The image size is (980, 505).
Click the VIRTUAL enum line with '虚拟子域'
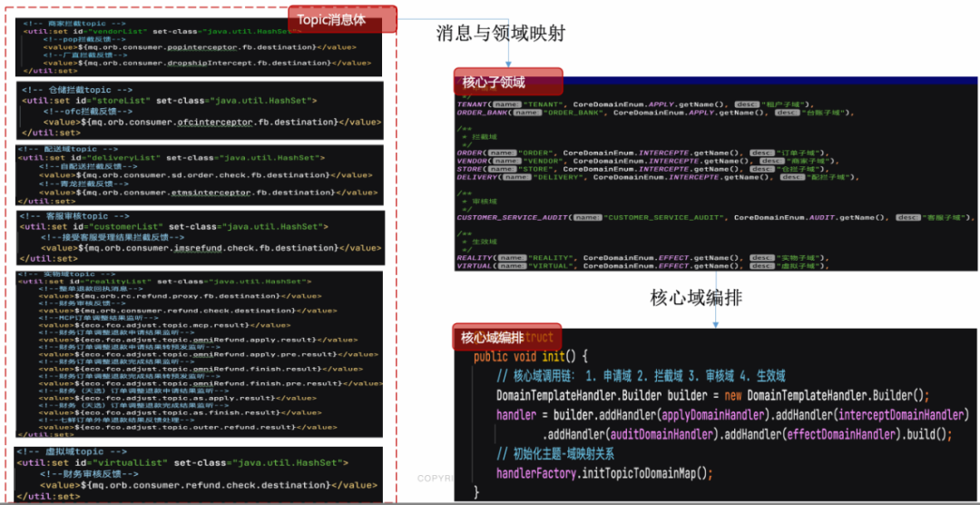[643, 266]
